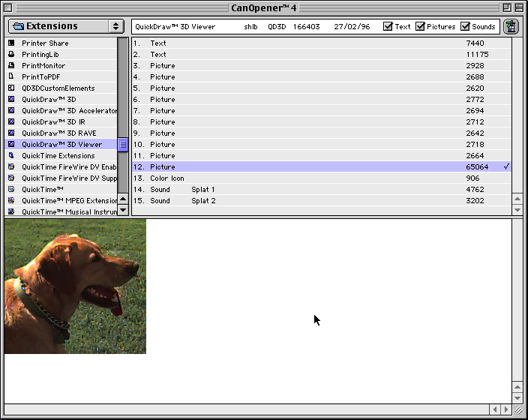Select the QuickDraw™ 3D RAVE file name
The image size is (528, 420).
click(x=59, y=133)
